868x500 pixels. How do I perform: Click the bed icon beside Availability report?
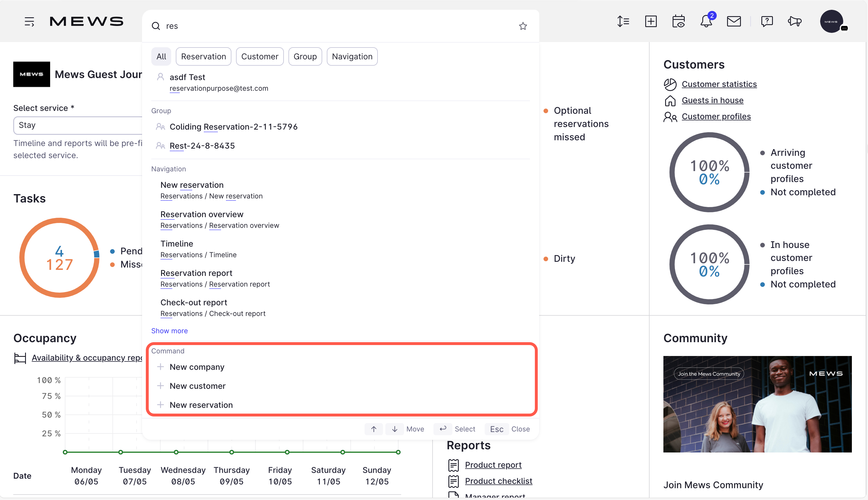coord(20,358)
